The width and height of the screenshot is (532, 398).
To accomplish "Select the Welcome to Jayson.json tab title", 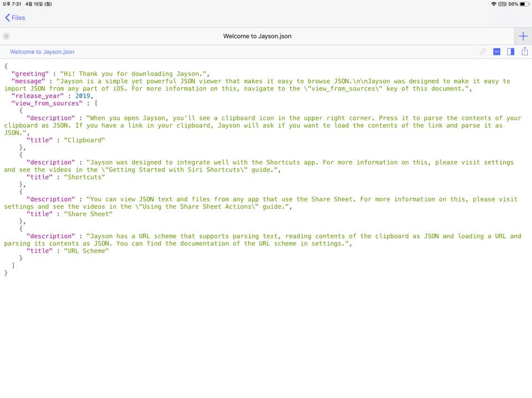I will pos(257,36).
